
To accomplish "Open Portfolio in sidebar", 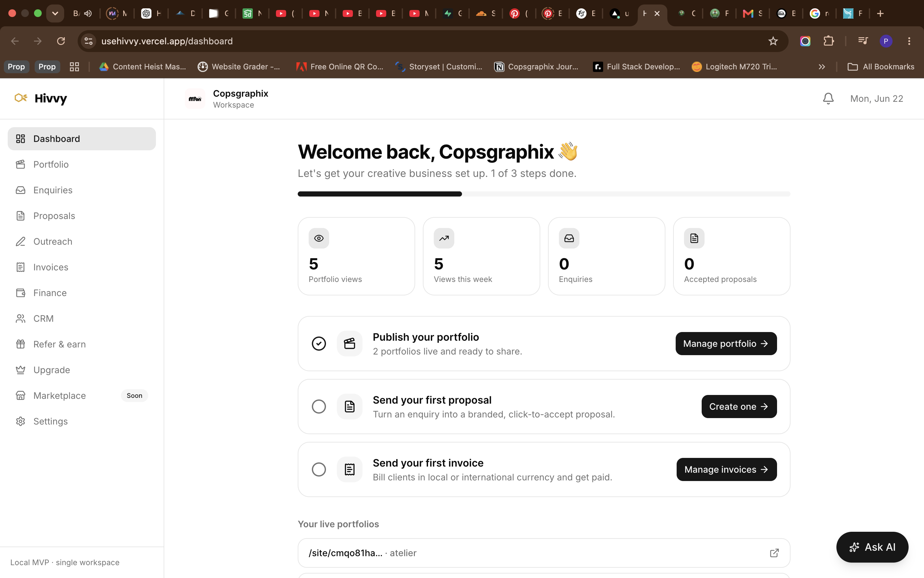I will tap(82, 164).
